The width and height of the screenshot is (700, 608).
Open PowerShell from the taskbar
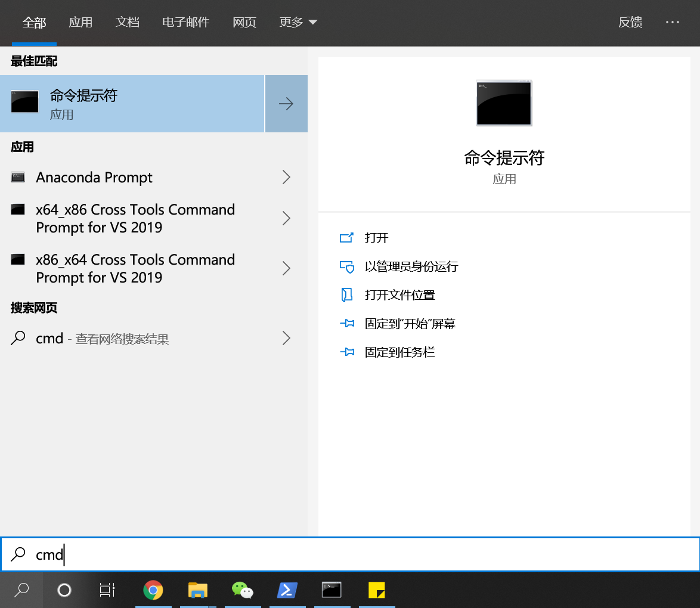[287, 590]
